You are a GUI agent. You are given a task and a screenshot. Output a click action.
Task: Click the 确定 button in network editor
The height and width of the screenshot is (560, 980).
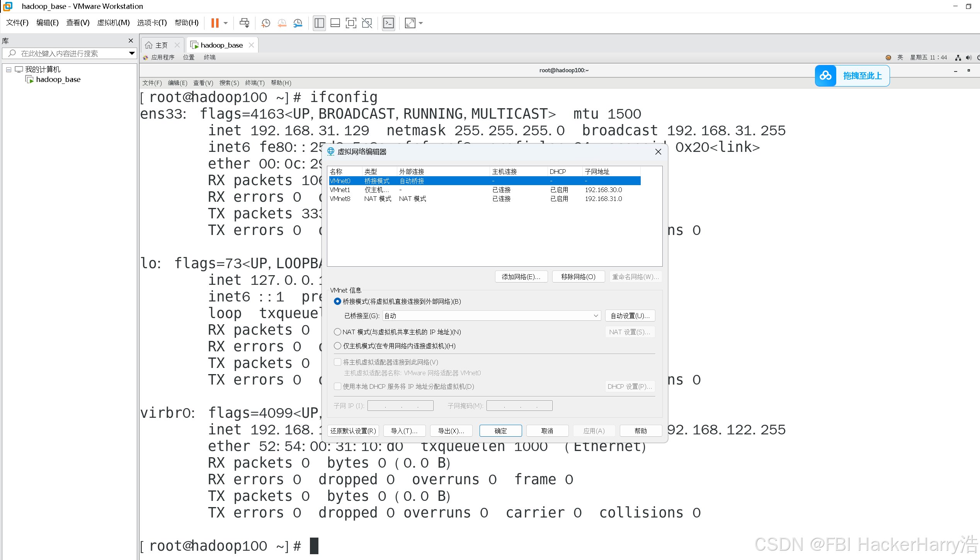500,431
